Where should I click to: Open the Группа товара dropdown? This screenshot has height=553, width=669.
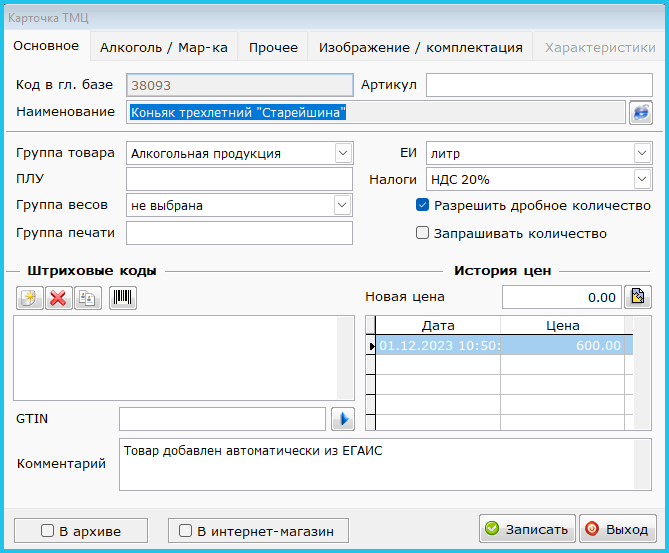tap(343, 153)
